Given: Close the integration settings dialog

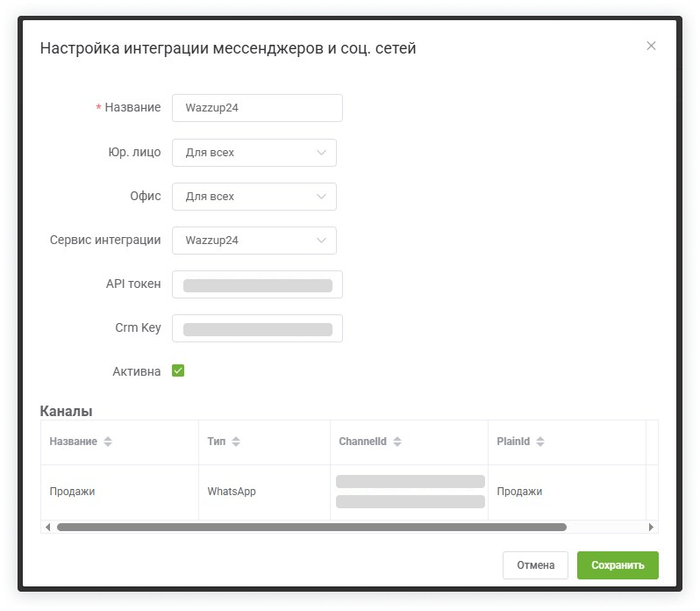Looking at the screenshot, I should tap(651, 46).
